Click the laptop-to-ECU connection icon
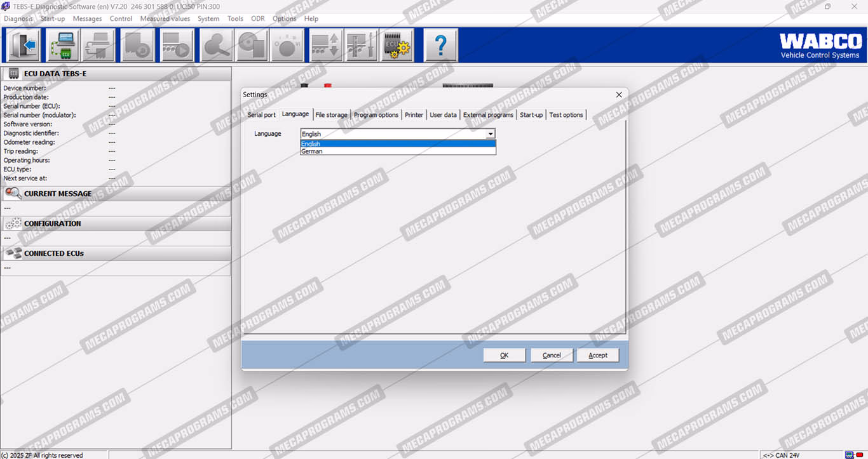Viewport: 868px width, 459px height. 62,46
